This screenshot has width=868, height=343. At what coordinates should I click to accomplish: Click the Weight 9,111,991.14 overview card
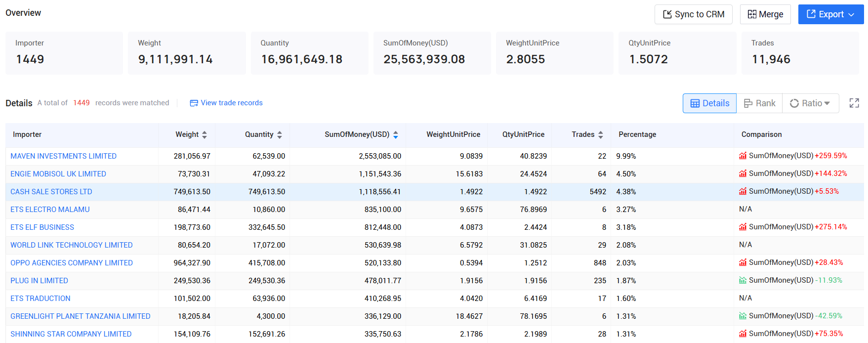click(187, 53)
